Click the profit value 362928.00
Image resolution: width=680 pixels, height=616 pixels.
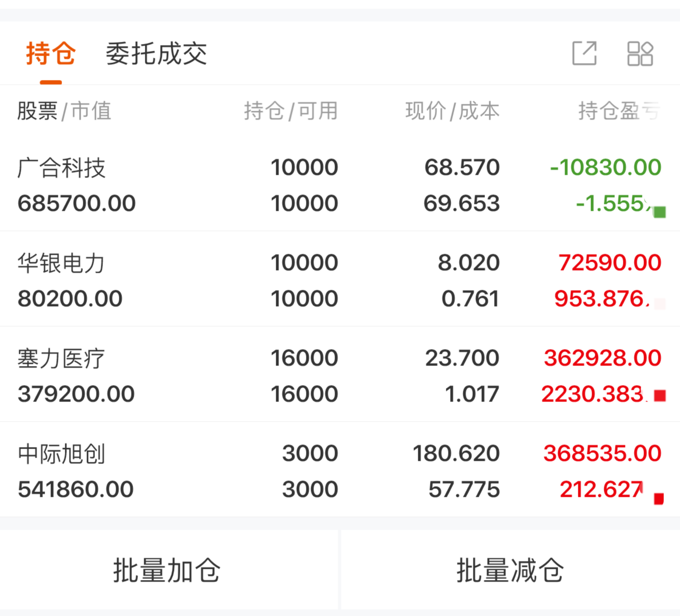[x=603, y=358]
